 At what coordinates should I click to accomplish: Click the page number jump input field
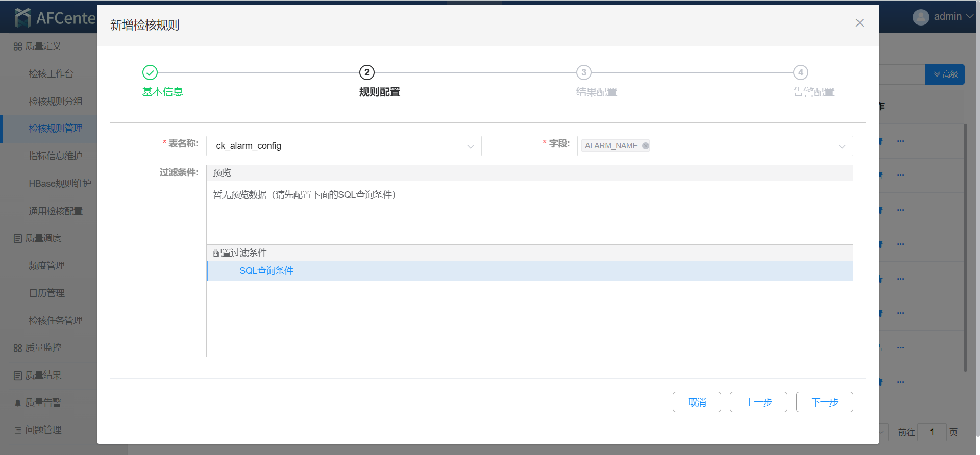point(932,432)
